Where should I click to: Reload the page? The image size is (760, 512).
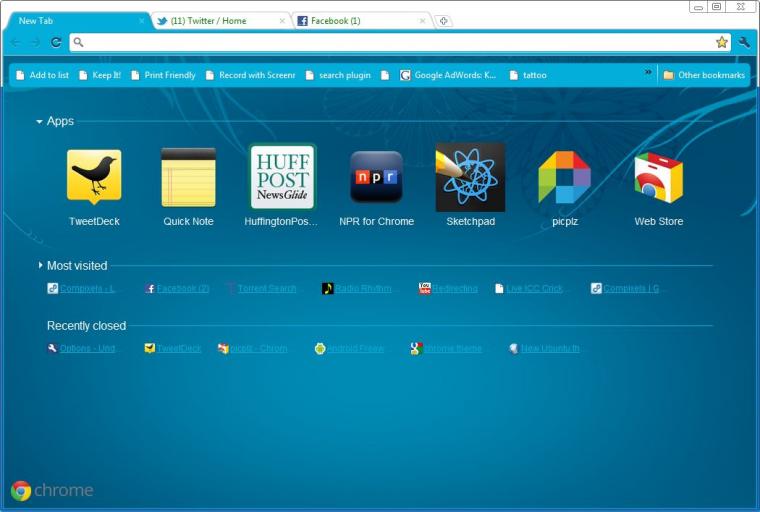pyautogui.click(x=56, y=43)
